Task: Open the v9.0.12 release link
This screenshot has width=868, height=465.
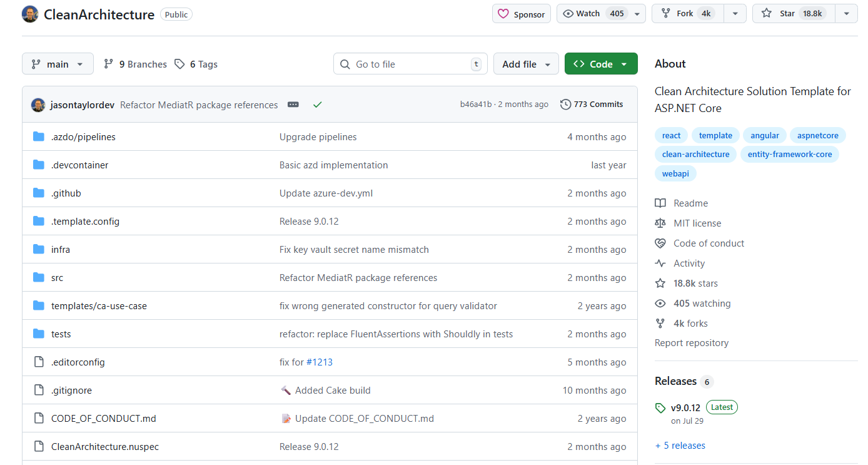Action: (685, 407)
